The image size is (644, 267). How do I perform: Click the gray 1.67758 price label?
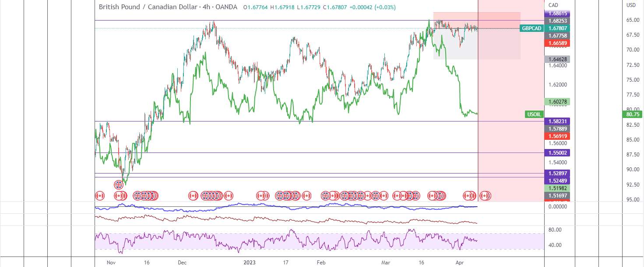557,36
